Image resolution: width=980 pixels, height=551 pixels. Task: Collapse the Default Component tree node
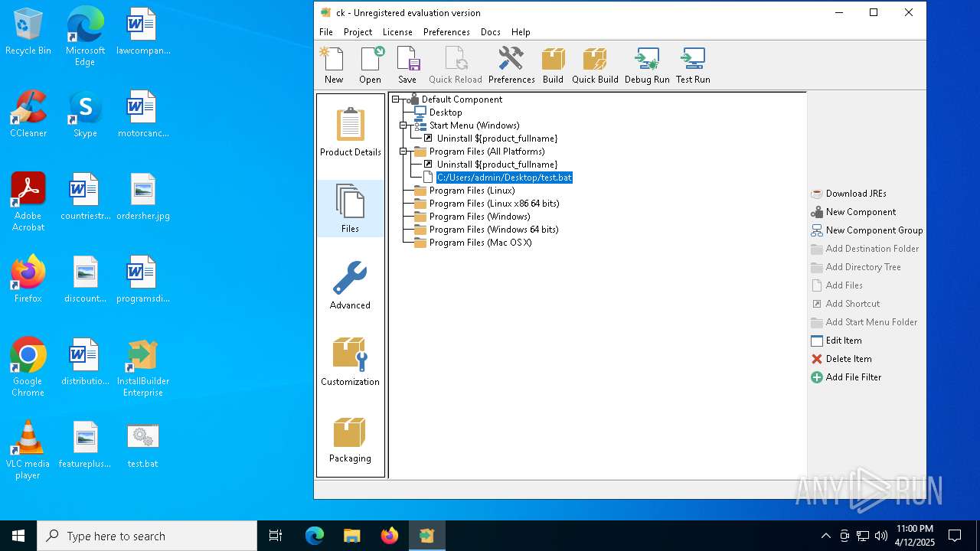click(x=396, y=99)
